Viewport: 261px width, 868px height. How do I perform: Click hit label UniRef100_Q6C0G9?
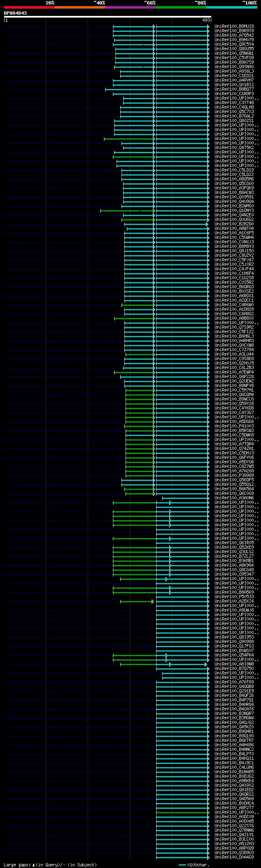[x=234, y=493]
